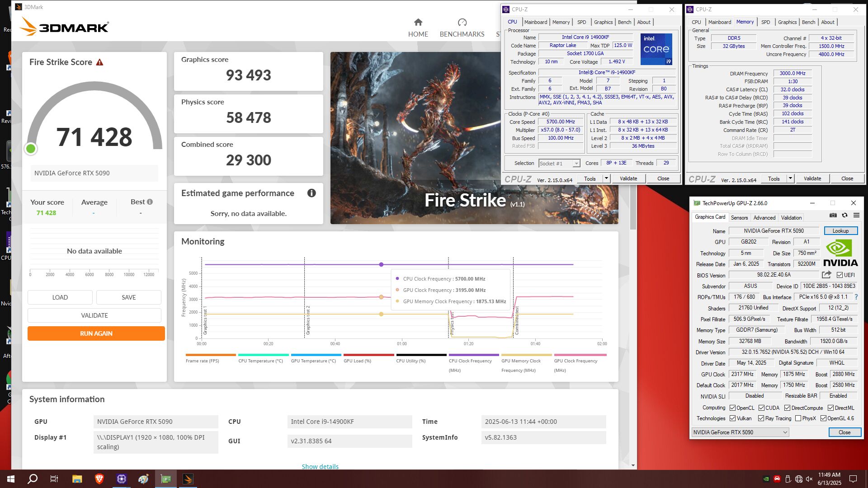Click the Fire Strike artwork thumbnail
This screenshot has height=488, width=868.
(474, 138)
